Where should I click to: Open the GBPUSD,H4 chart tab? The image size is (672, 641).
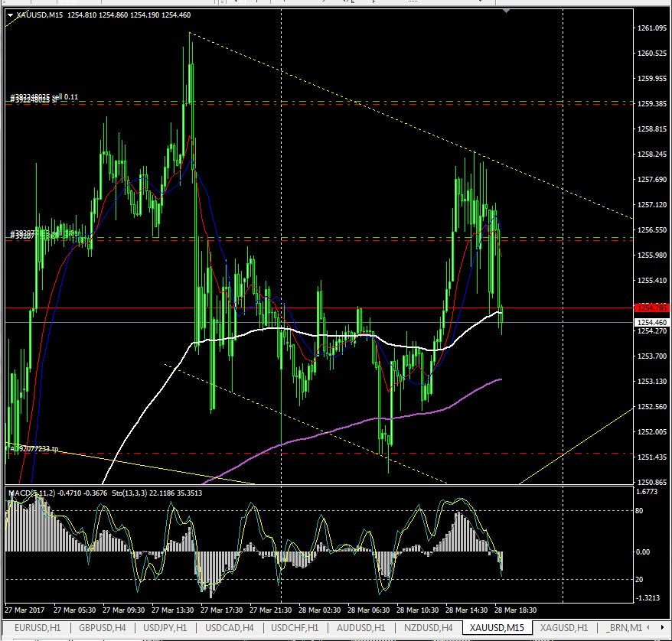pyautogui.click(x=102, y=628)
